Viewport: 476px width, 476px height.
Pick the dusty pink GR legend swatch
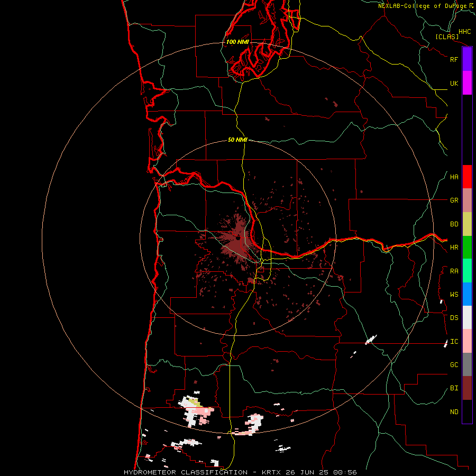coord(467,200)
